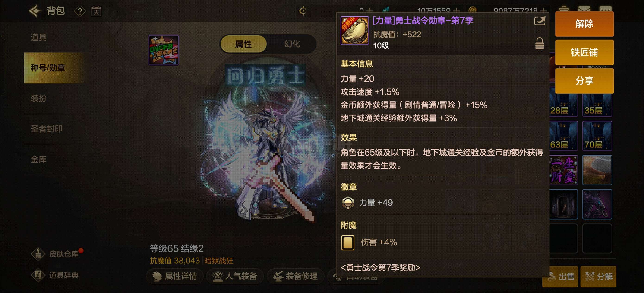Click the back arrow next to 背包
This screenshot has height=293, width=644.
click(35, 11)
